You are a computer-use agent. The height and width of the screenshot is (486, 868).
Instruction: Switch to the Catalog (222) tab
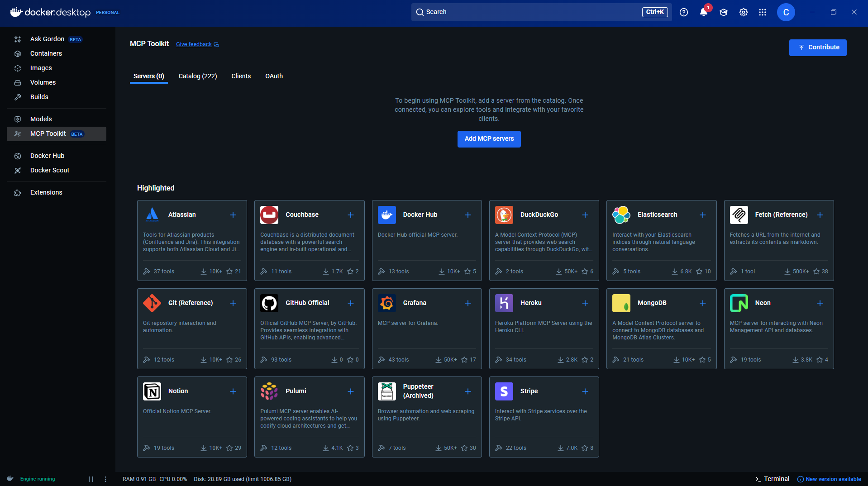click(x=198, y=76)
